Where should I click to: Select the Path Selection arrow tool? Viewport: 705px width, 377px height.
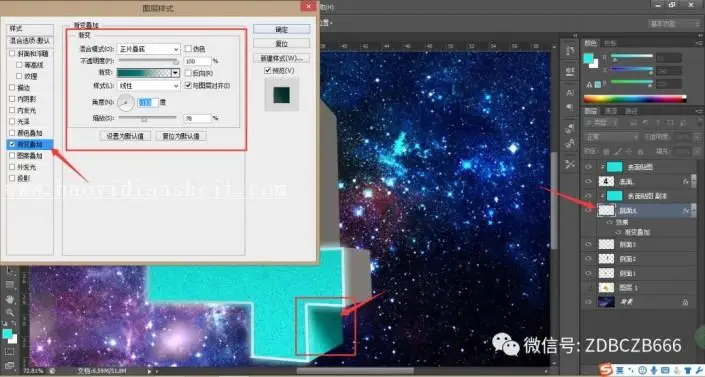pyautogui.click(x=9, y=271)
